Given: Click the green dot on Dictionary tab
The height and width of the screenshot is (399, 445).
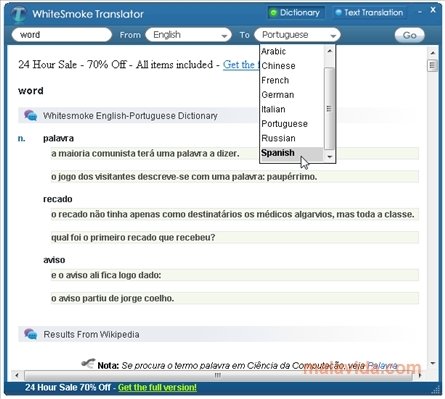Looking at the screenshot, I should click(274, 13).
